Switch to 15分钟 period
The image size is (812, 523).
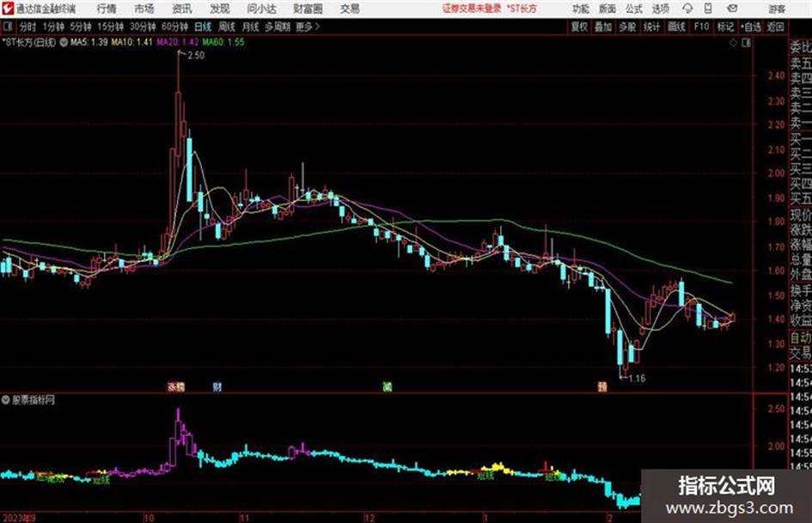pyautogui.click(x=110, y=27)
